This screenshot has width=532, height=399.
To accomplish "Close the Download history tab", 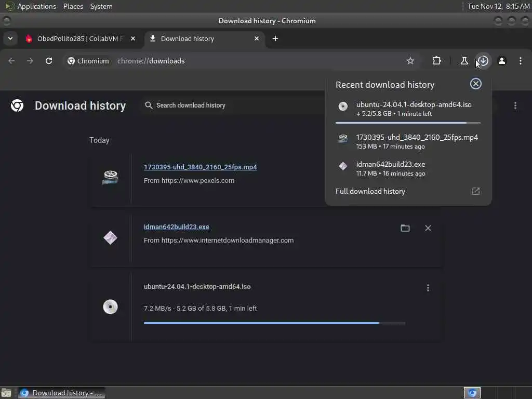I will point(257,38).
